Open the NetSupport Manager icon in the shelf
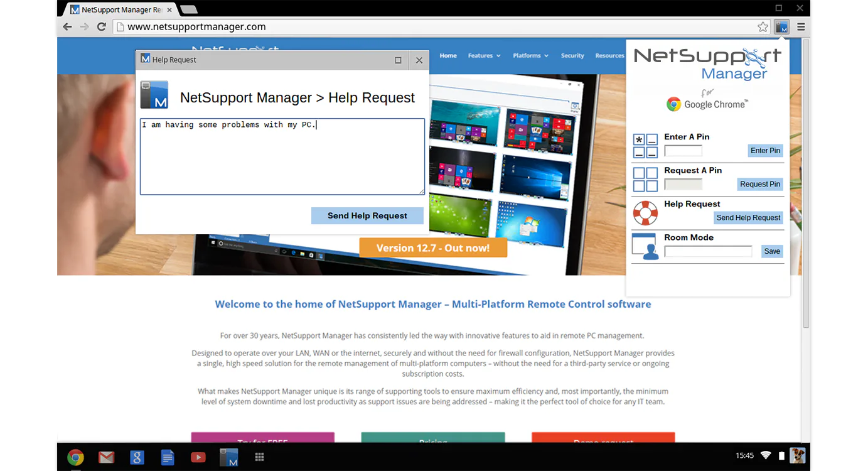The height and width of the screenshot is (471, 868). click(228, 457)
